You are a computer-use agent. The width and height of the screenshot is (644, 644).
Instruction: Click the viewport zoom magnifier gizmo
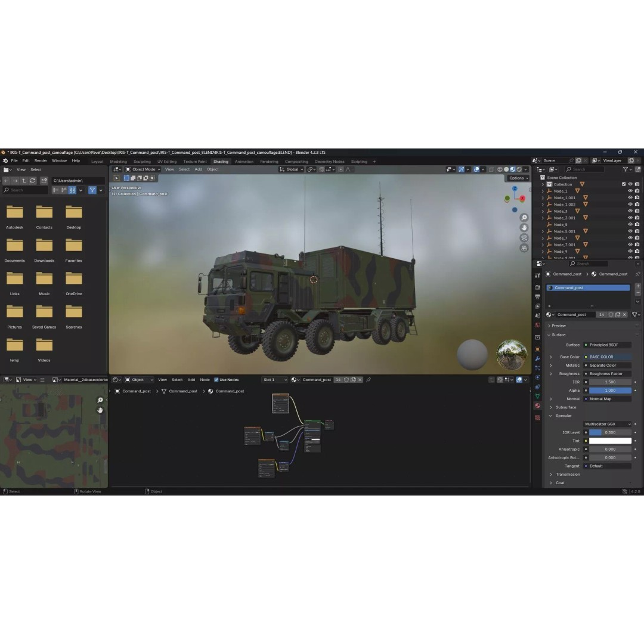click(x=524, y=217)
